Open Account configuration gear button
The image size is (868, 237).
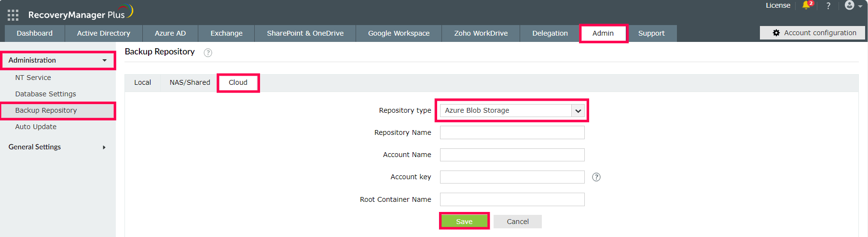(x=813, y=33)
